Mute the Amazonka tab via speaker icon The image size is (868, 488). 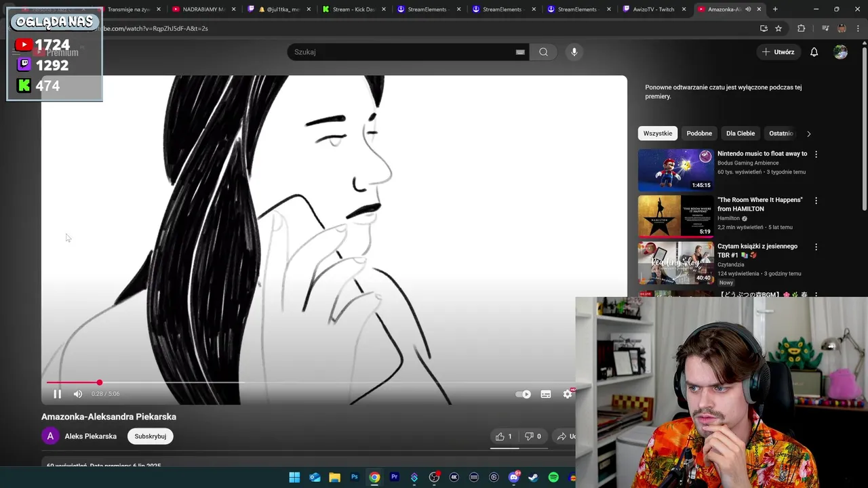coord(748,9)
